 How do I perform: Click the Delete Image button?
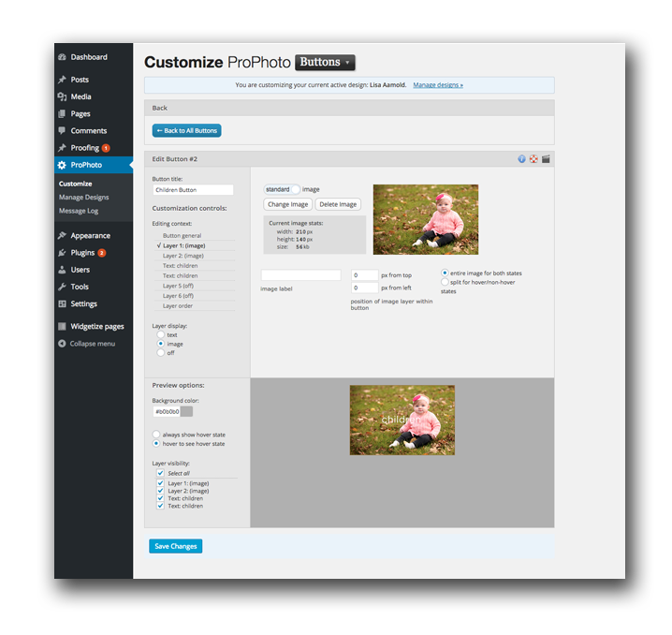[x=338, y=204]
